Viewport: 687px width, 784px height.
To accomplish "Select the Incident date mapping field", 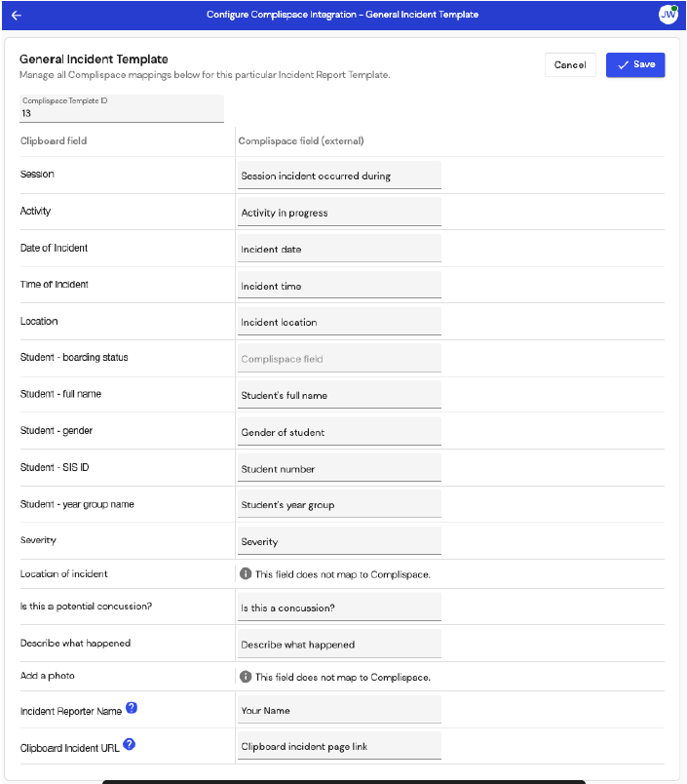I will pos(338,248).
